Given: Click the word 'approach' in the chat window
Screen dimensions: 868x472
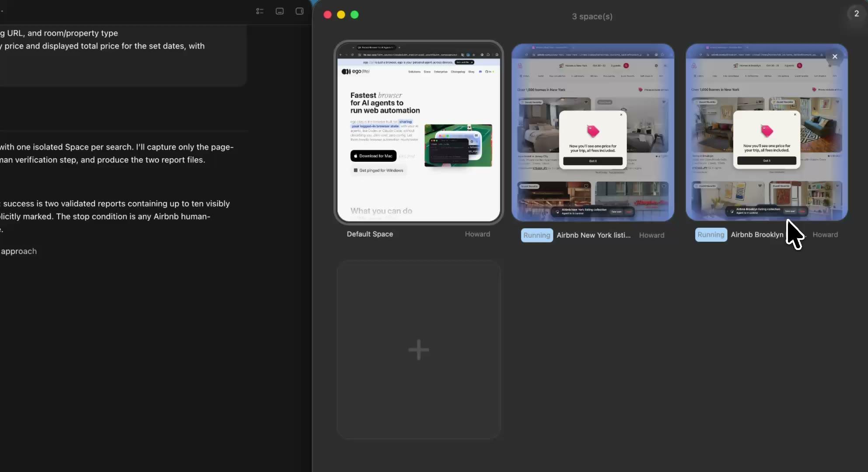Looking at the screenshot, I should (19, 251).
